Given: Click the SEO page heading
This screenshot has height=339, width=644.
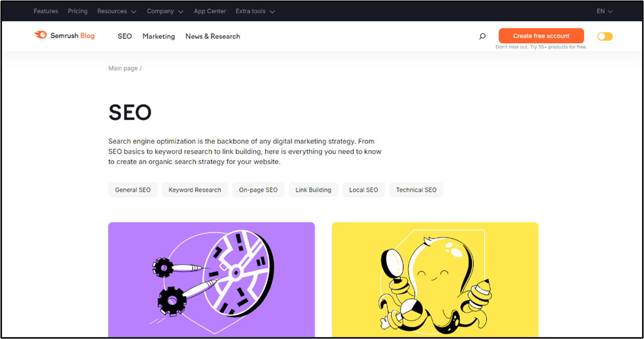Looking at the screenshot, I should click(x=130, y=113).
